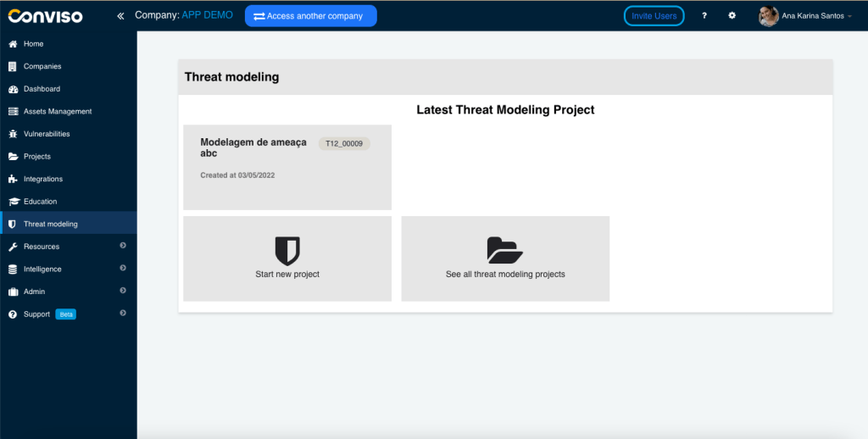This screenshot has height=439, width=868.
Task: Expand the Admin submenu arrow
Action: click(123, 290)
